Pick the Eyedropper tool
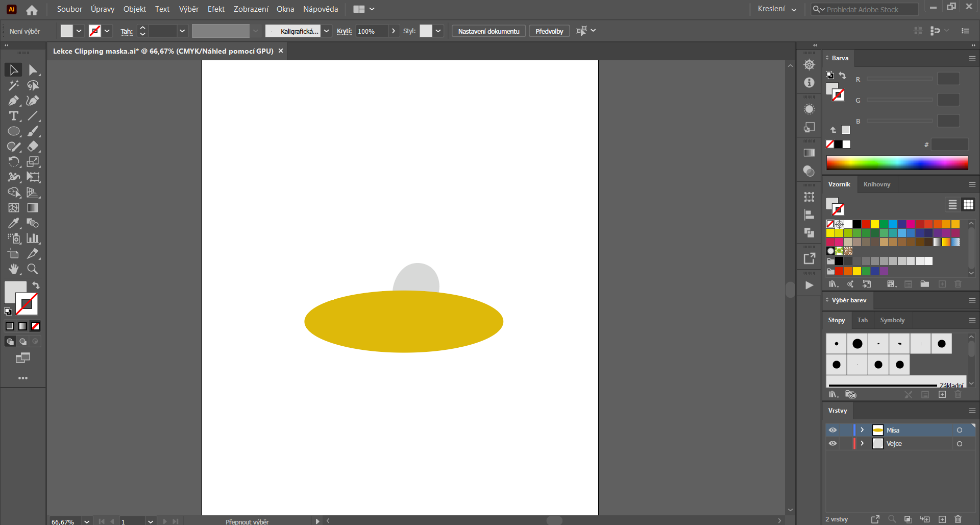The image size is (980, 525). pos(13,223)
